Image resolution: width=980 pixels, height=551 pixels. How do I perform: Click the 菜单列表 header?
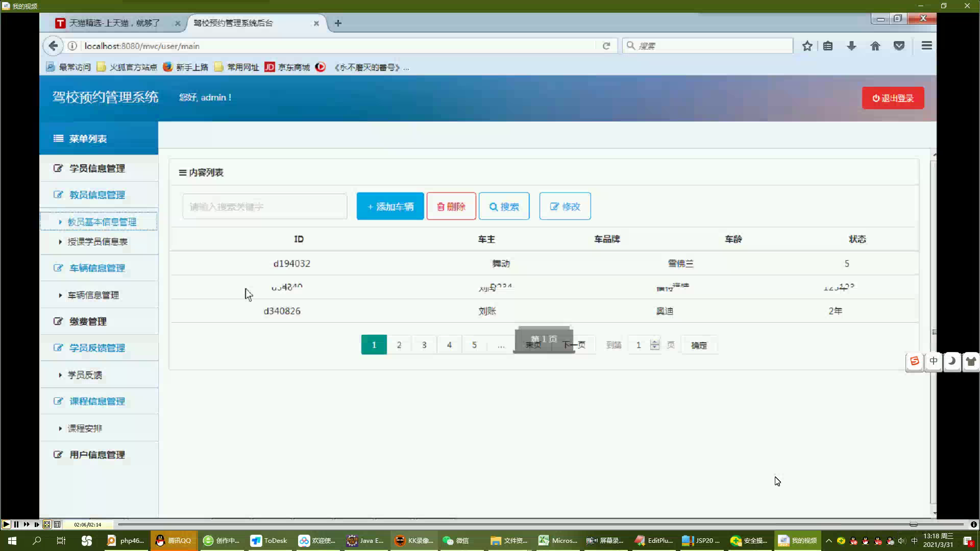click(x=99, y=138)
